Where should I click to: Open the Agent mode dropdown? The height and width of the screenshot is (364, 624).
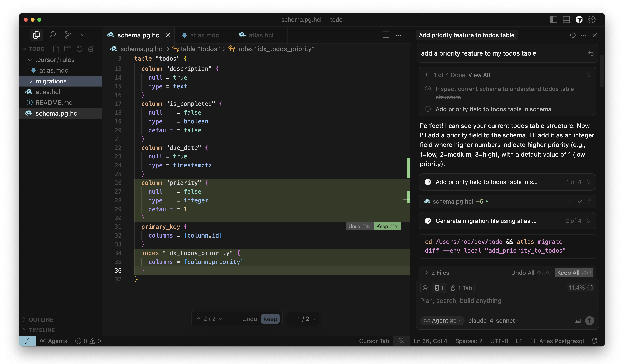[x=442, y=320]
